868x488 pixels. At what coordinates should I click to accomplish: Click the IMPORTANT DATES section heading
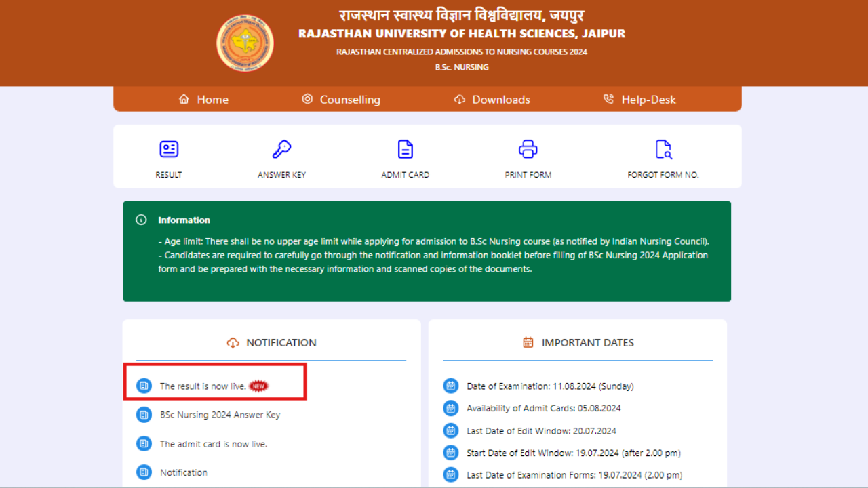click(588, 343)
